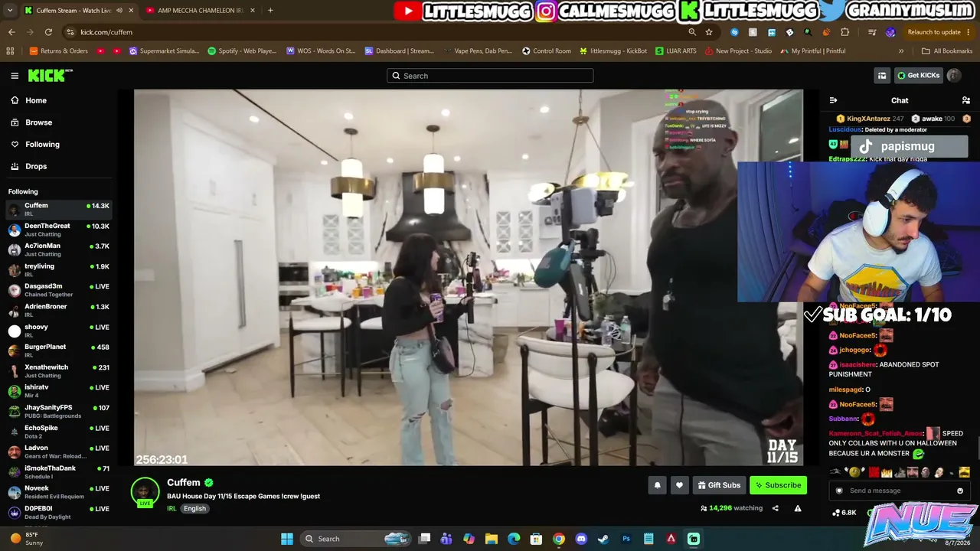Open Control Room bookmark
This screenshot has height=551, width=980.
point(547,51)
